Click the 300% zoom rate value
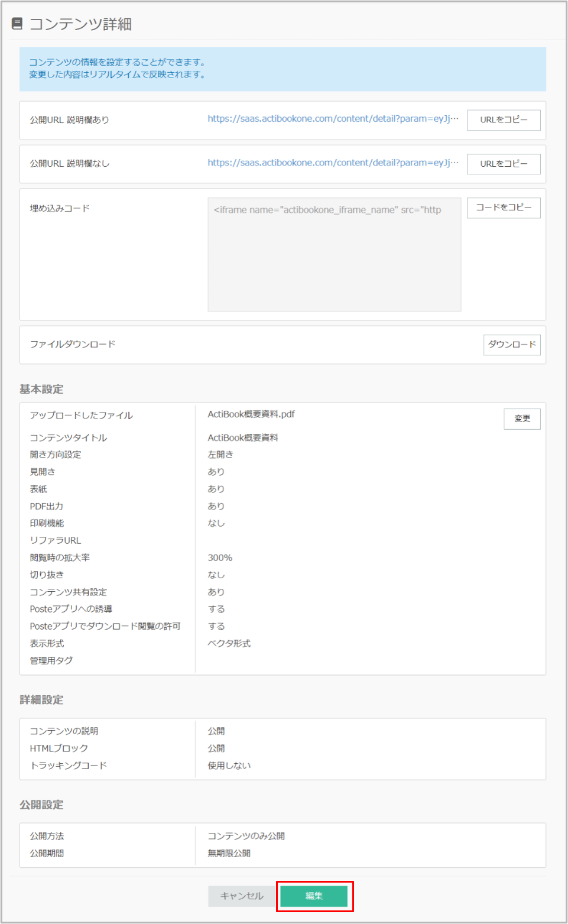This screenshot has height=924, width=568. click(x=219, y=557)
